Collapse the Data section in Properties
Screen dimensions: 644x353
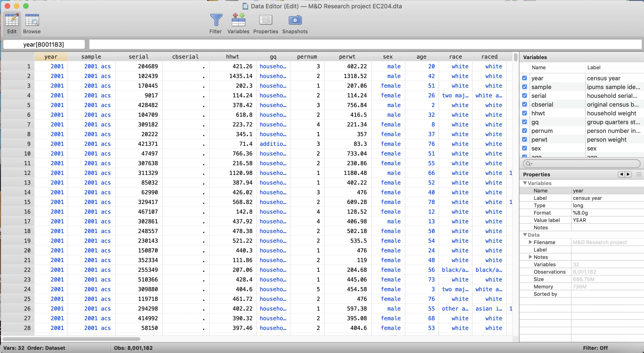[x=525, y=235]
